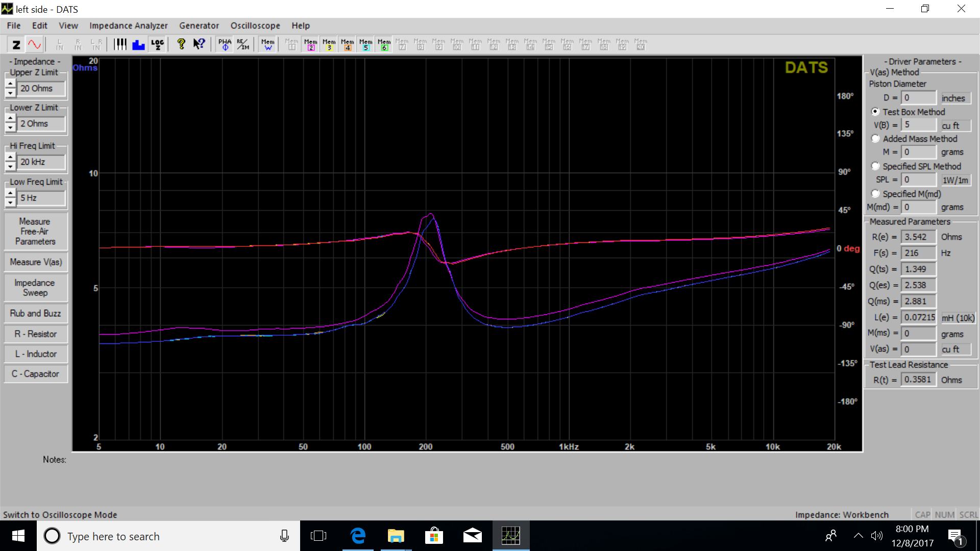
Task: Decrease the Low Freq Limit stepper
Action: pyautogui.click(x=10, y=202)
